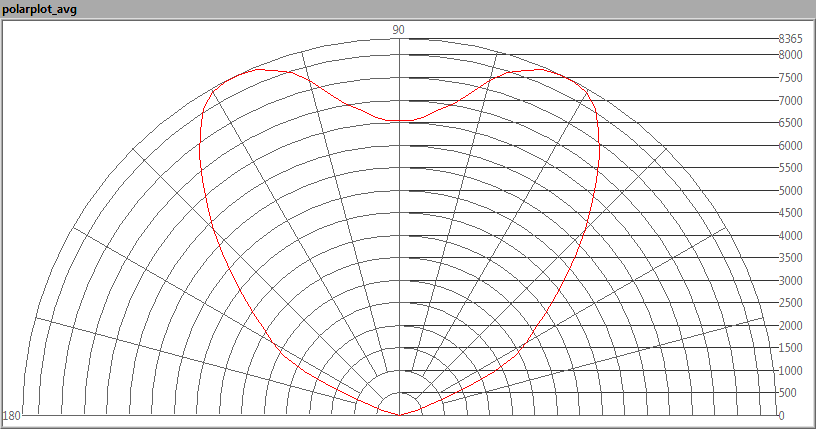Click the 8365 maximum scale label
816x429 pixels.
pos(789,39)
